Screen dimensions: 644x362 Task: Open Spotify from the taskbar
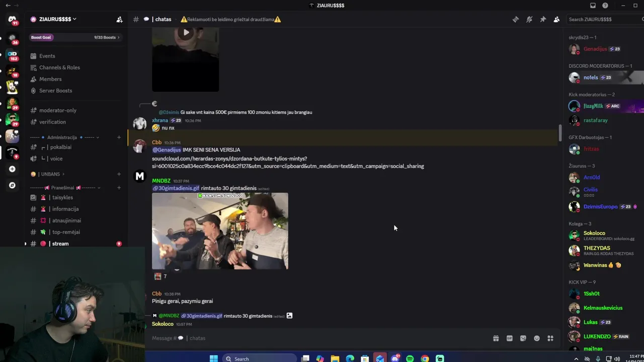point(410,358)
